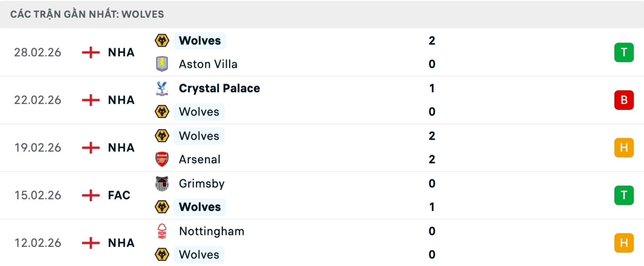The image size is (644, 266).
Task: Select the Aston Villa club logo
Action: [162, 64]
